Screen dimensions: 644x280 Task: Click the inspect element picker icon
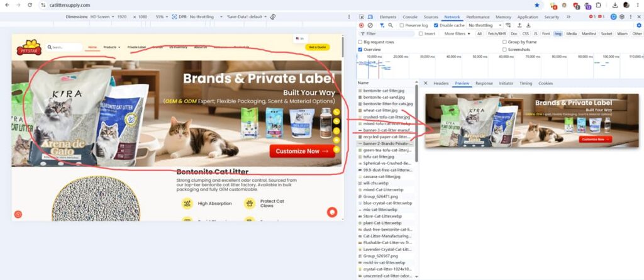[x=362, y=17]
